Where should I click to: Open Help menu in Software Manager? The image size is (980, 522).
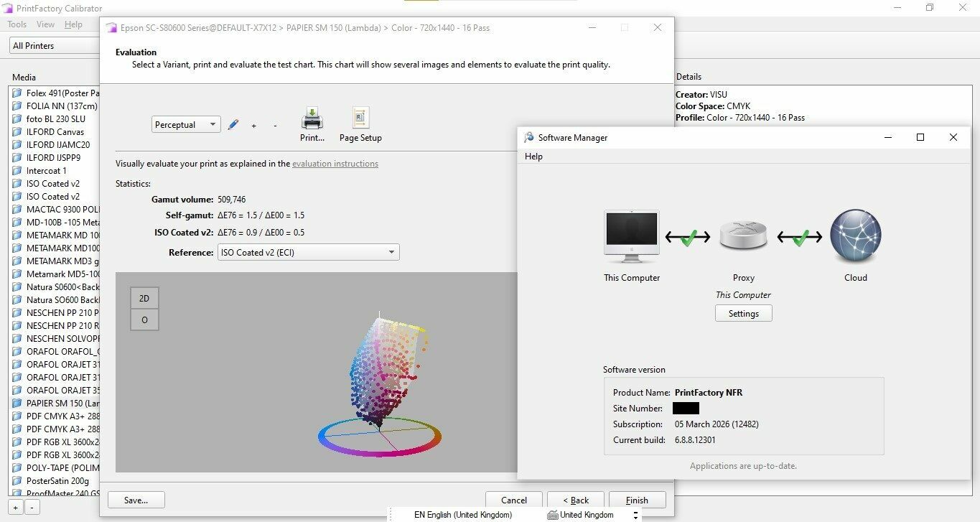coord(533,157)
